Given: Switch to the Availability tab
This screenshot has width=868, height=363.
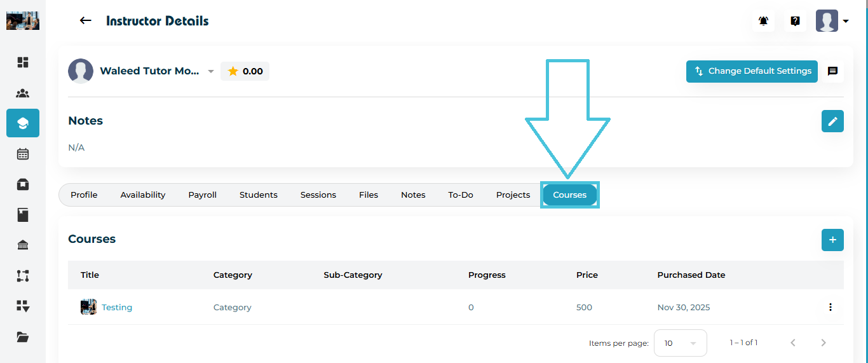Looking at the screenshot, I should point(143,195).
